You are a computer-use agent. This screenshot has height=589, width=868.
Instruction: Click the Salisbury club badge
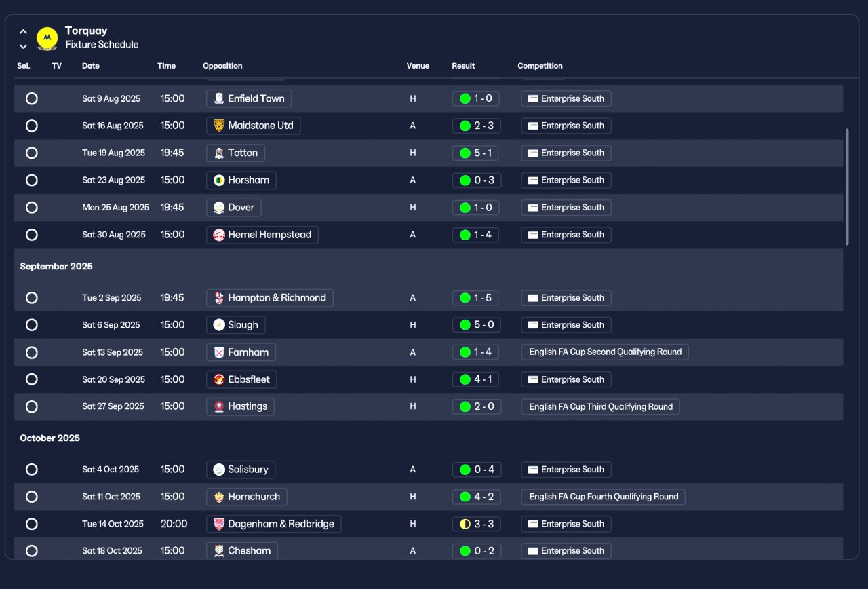[x=218, y=469]
